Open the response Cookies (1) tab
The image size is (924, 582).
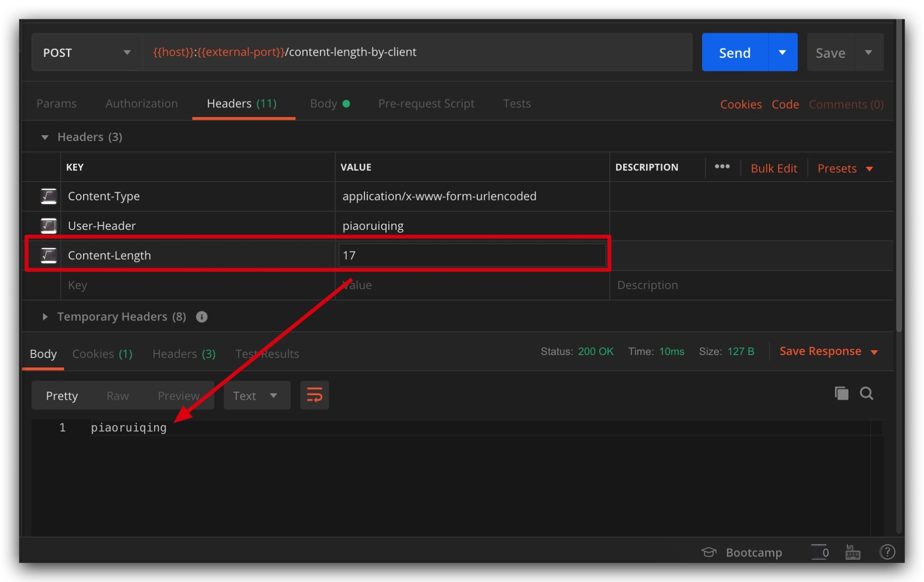coord(102,354)
